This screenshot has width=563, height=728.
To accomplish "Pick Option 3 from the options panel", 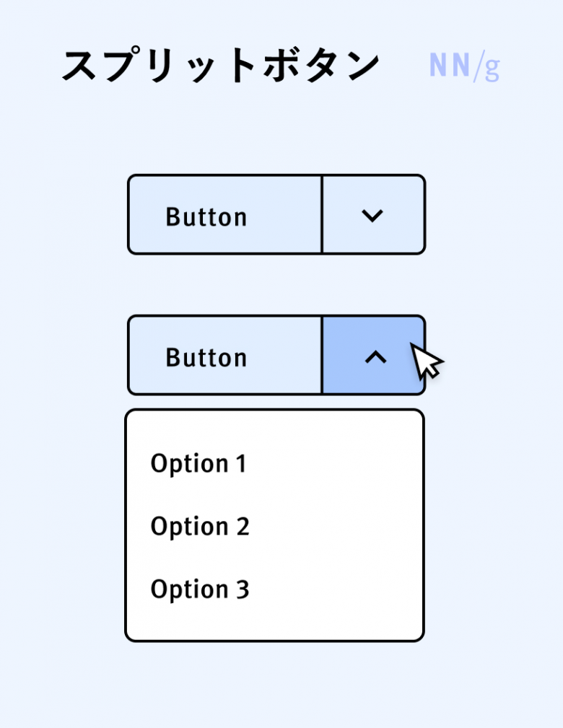I will point(200,589).
